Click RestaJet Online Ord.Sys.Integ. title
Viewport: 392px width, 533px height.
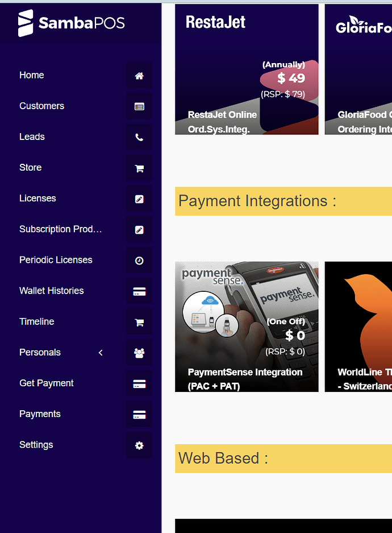tap(222, 122)
